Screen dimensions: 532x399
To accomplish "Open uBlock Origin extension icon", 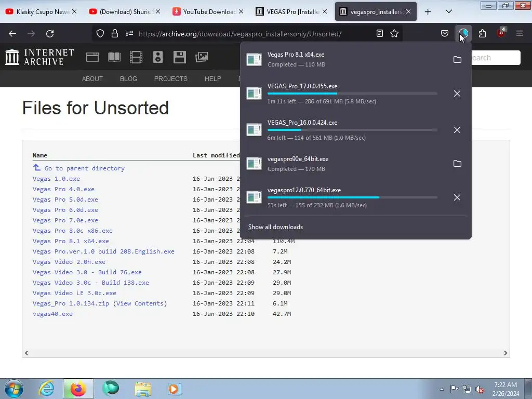I will tap(501, 33).
